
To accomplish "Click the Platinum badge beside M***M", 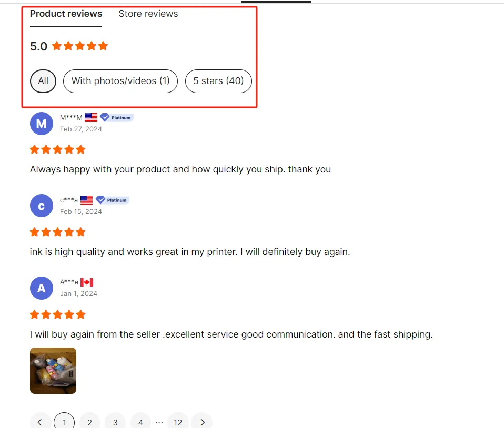I will [x=116, y=118].
